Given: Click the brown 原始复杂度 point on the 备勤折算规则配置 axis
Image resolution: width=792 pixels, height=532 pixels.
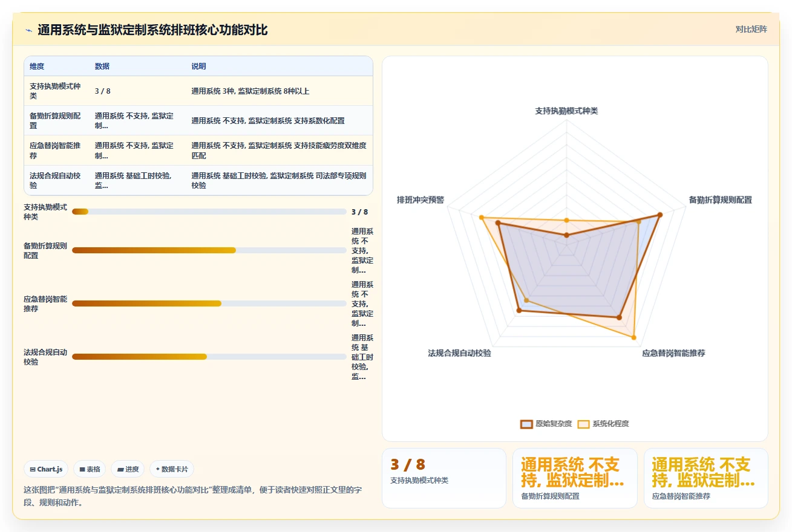Looking at the screenshot, I should (659, 215).
